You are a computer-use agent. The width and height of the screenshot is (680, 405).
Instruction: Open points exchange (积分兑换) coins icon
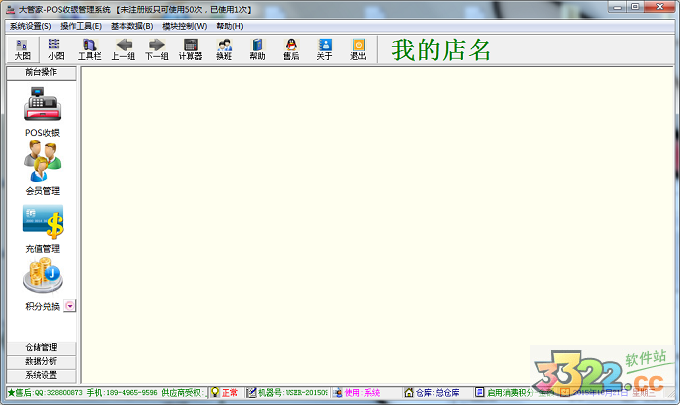[x=42, y=276]
